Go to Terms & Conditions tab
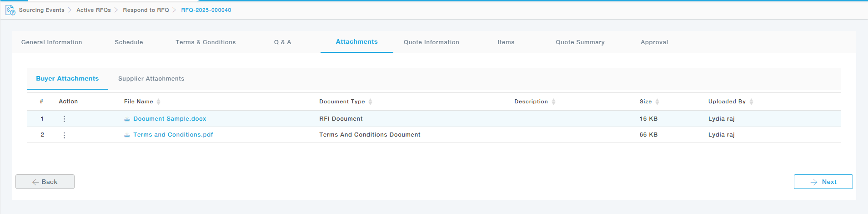The width and height of the screenshot is (868, 214). coord(206,42)
